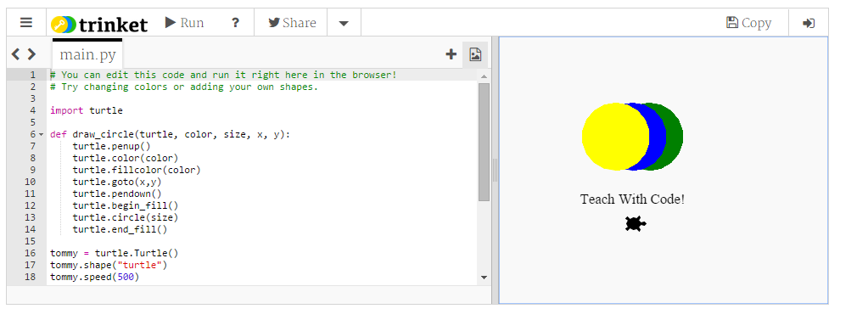Select the main.py tab
The width and height of the screenshot is (868, 320).
pyautogui.click(x=87, y=53)
